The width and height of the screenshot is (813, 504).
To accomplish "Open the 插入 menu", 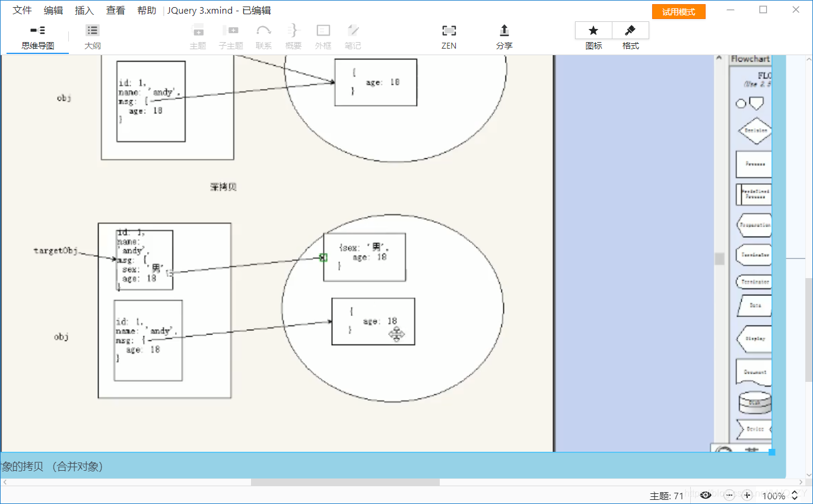I will click(84, 11).
